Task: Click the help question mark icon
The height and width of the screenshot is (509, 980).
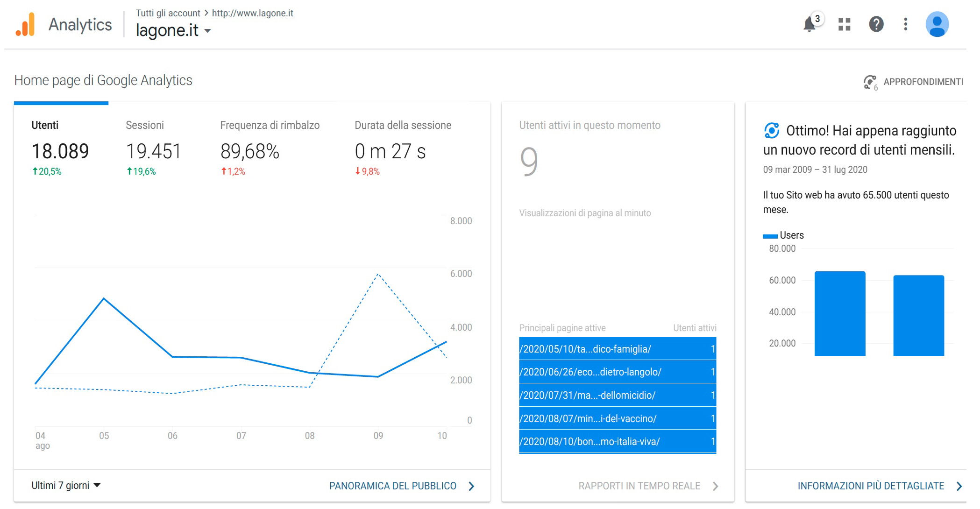Action: pos(876,24)
